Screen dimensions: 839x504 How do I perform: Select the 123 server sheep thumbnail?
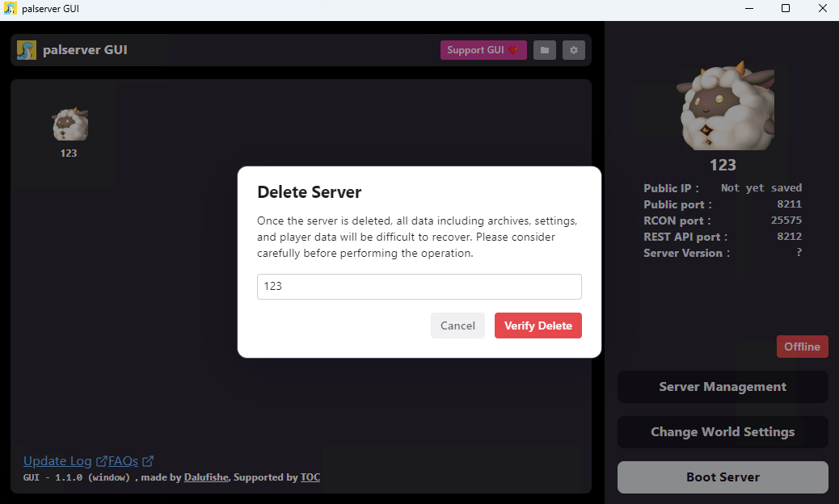click(70, 124)
